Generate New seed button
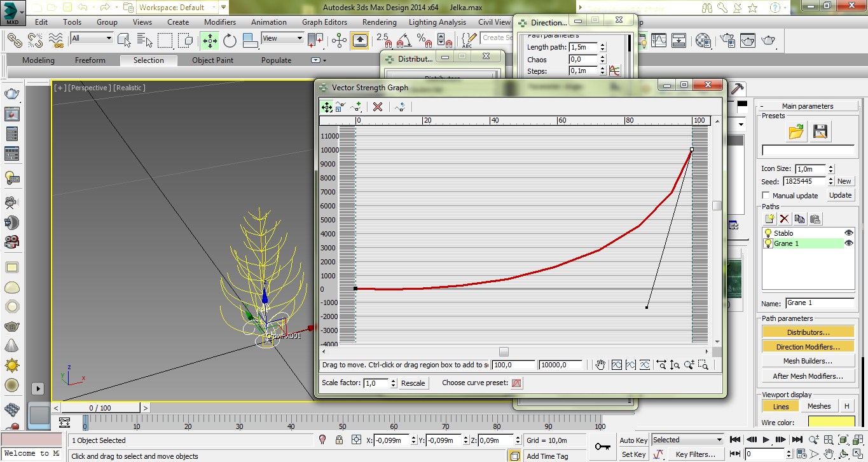The height and width of the screenshot is (462, 868). pyautogui.click(x=844, y=181)
